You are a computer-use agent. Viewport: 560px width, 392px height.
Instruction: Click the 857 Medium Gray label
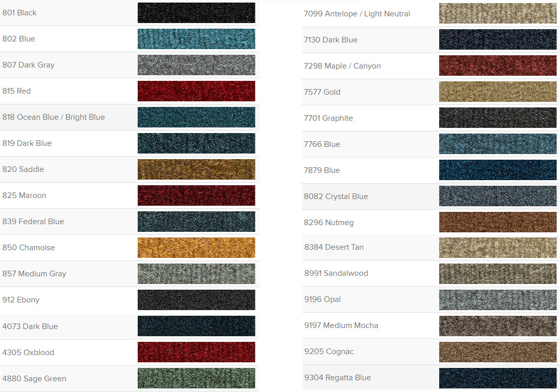pos(34,274)
